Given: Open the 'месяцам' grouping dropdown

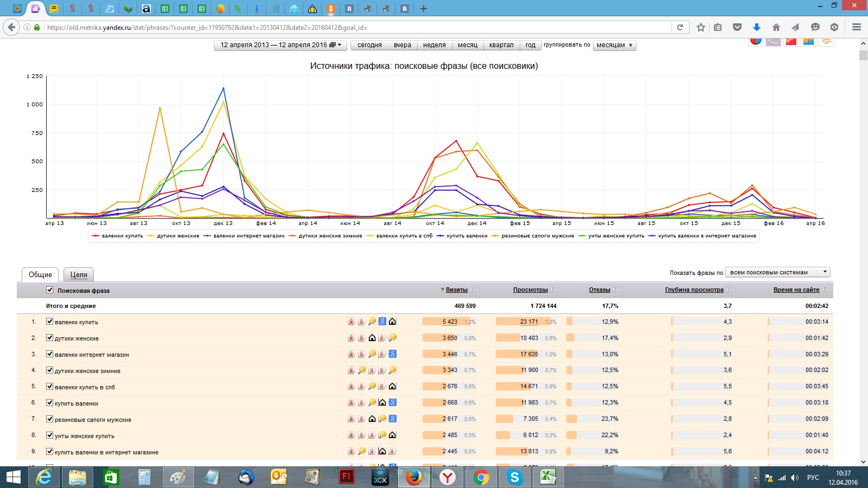Looking at the screenshot, I should 614,45.
